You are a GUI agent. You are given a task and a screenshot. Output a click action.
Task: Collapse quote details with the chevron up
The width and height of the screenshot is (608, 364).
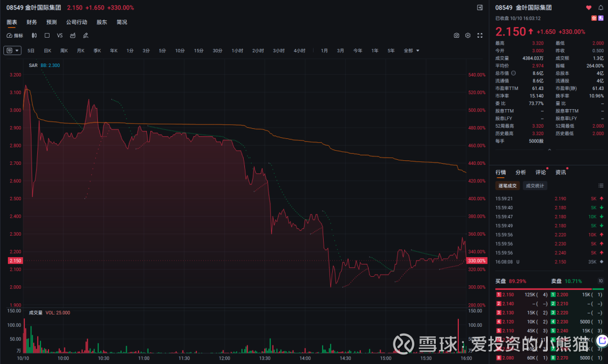pyautogui.click(x=549, y=150)
